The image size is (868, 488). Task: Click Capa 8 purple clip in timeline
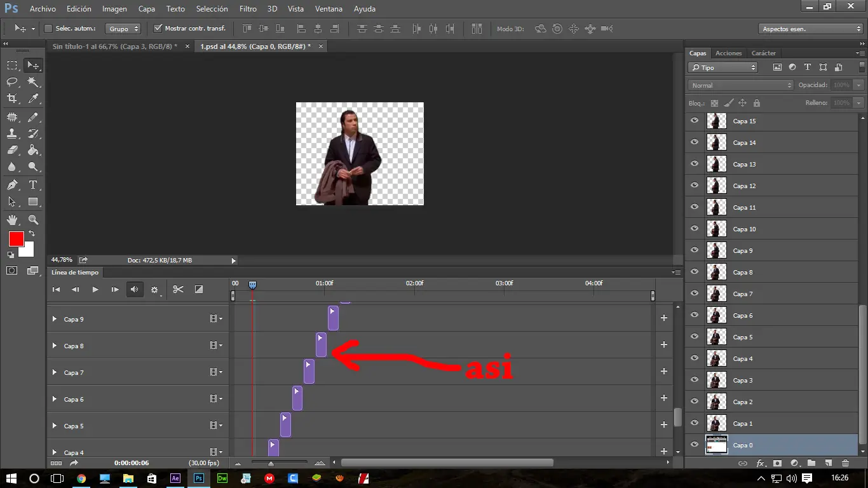pos(321,345)
